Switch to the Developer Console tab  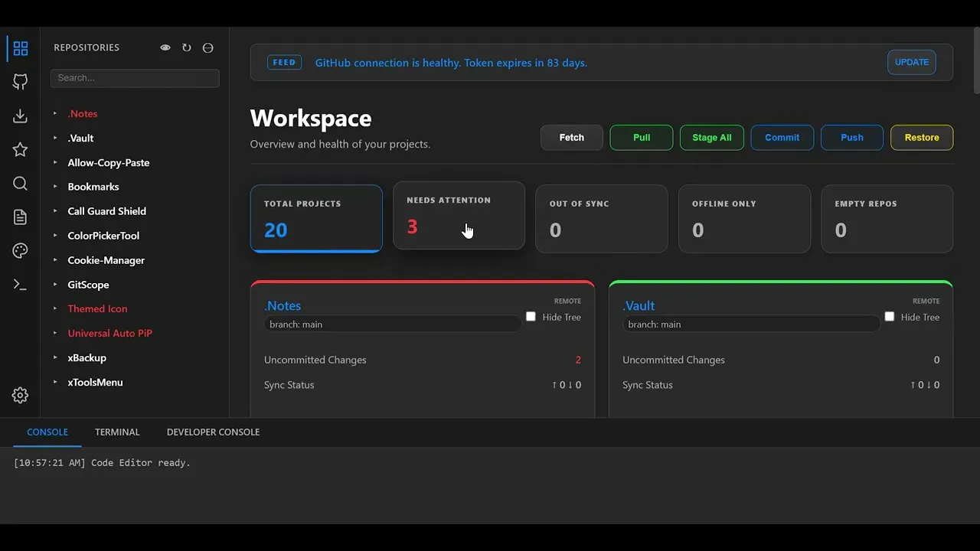(213, 432)
